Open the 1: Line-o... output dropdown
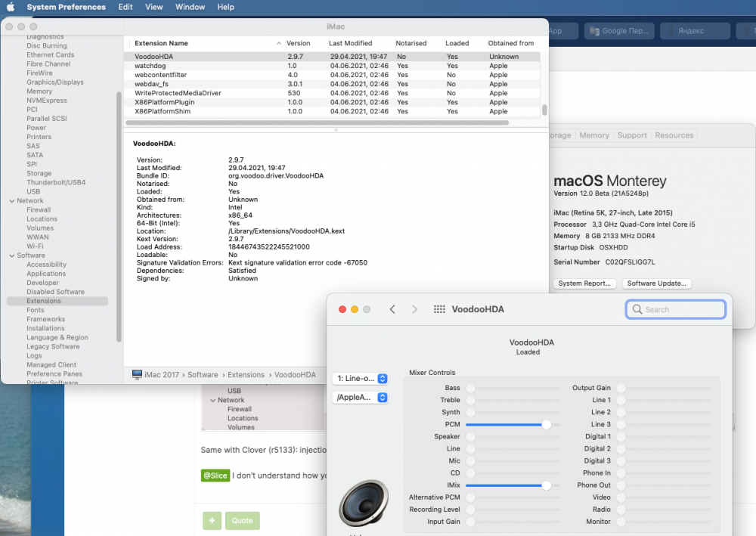 coord(360,379)
